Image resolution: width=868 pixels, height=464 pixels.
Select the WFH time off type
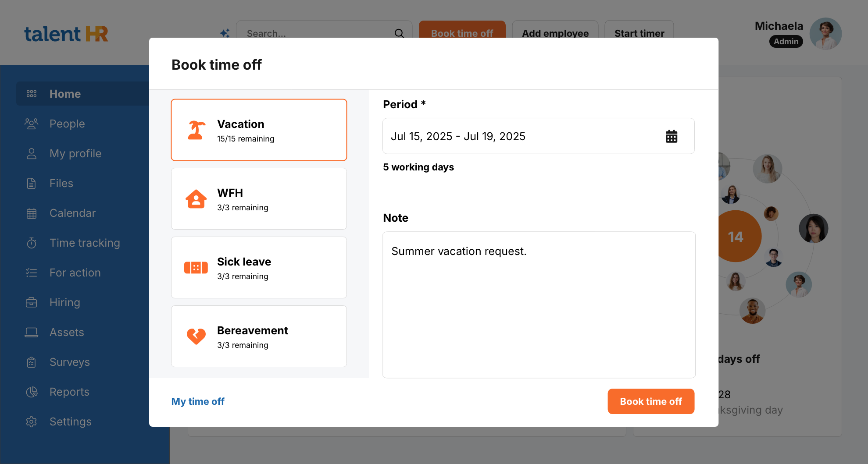tap(259, 199)
